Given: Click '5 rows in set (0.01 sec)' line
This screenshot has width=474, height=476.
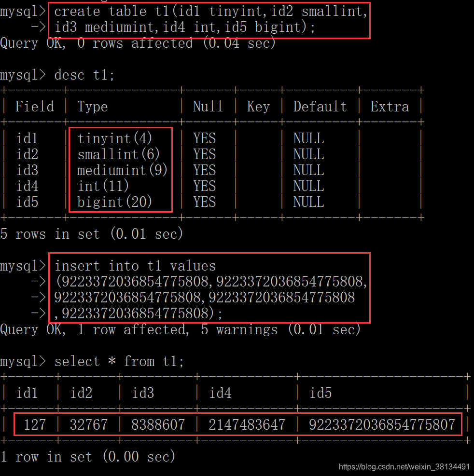Looking at the screenshot, I should click(91, 234).
